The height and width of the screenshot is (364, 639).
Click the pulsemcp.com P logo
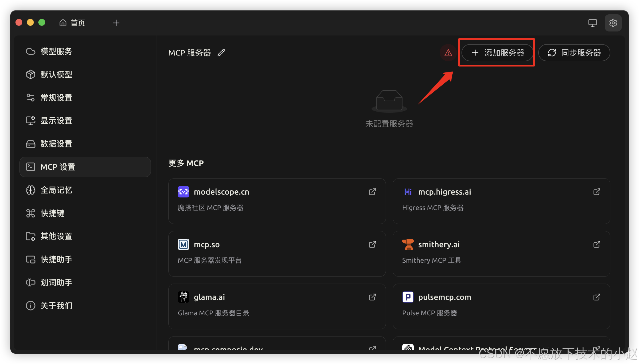(408, 297)
